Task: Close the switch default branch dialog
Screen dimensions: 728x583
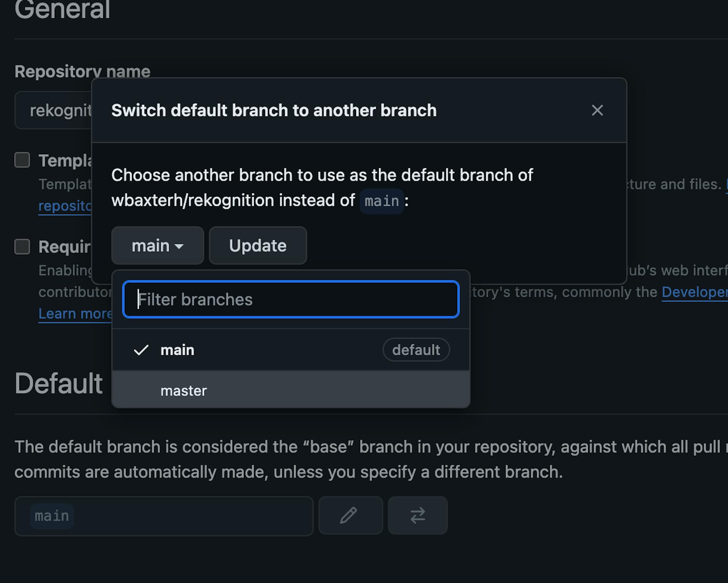Action: [x=597, y=110]
